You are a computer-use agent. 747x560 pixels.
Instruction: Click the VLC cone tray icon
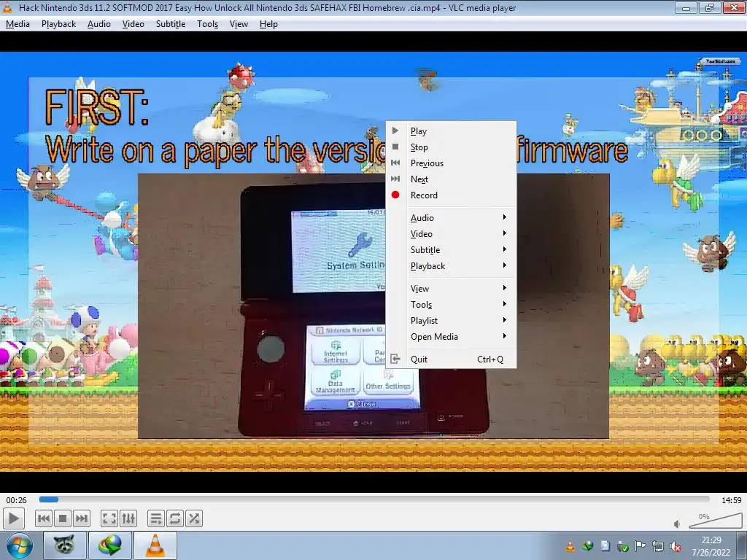tap(570, 546)
